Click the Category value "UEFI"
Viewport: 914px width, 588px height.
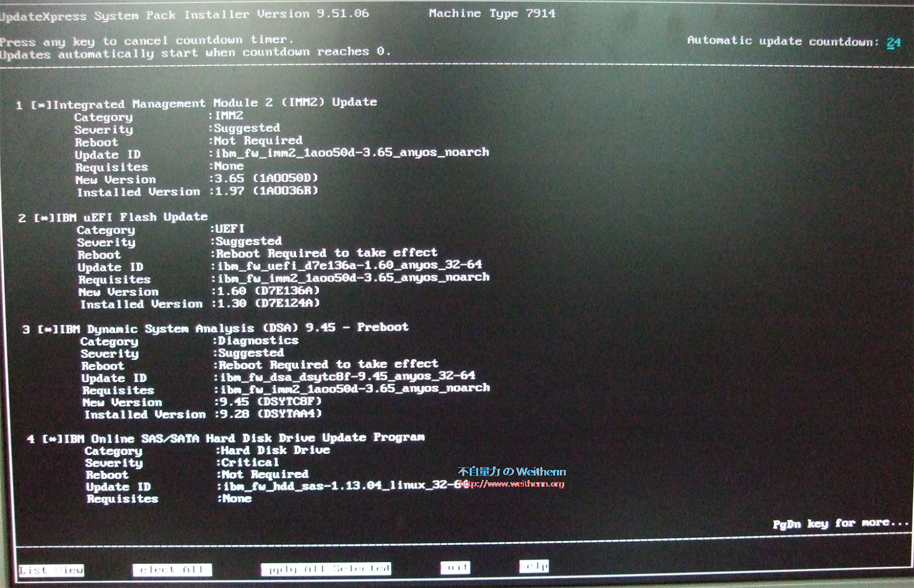coord(230,228)
